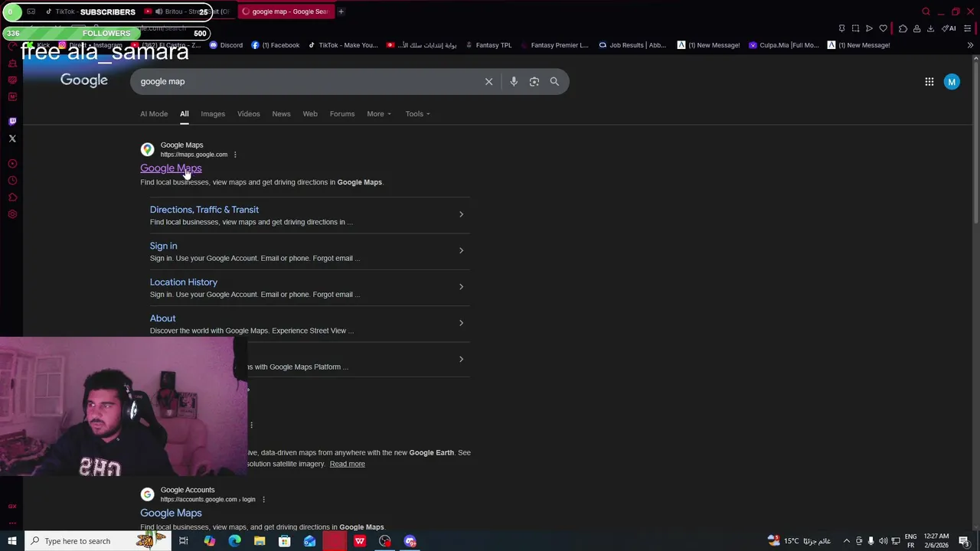This screenshot has width=980, height=551.
Task: Open the Job Results bookmark
Action: point(632,45)
